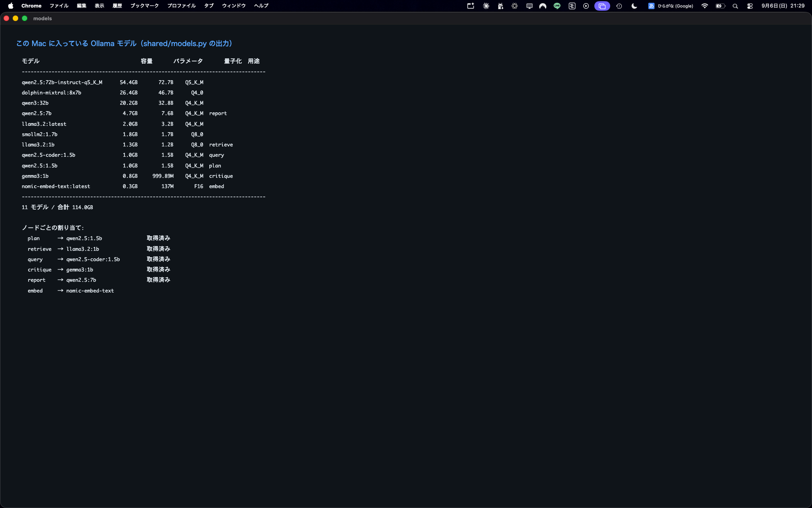
Task: Open the NordVPN mountain icon in menu bar
Action: coord(543,6)
